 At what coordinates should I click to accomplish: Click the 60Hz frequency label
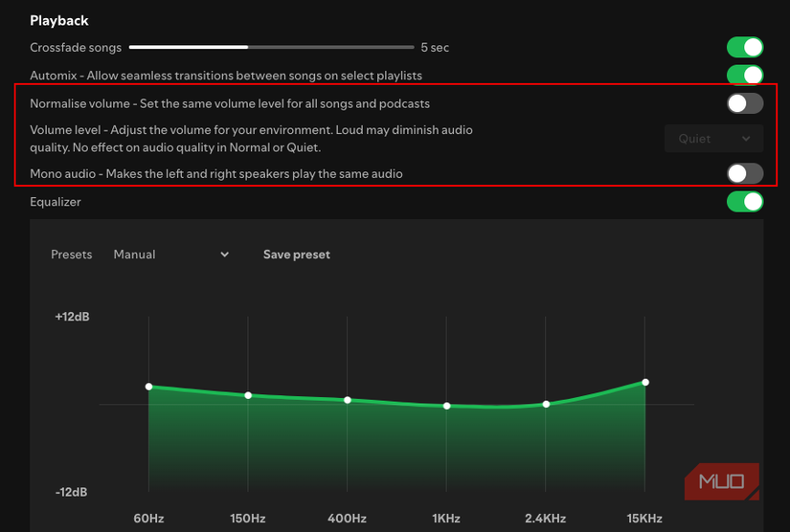click(x=148, y=519)
